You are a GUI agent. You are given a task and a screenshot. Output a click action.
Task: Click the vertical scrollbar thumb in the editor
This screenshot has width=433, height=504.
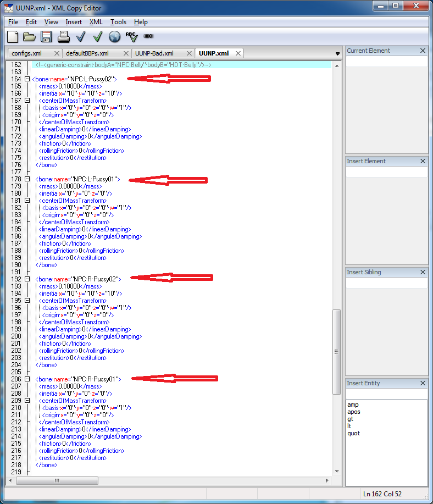coord(336,352)
